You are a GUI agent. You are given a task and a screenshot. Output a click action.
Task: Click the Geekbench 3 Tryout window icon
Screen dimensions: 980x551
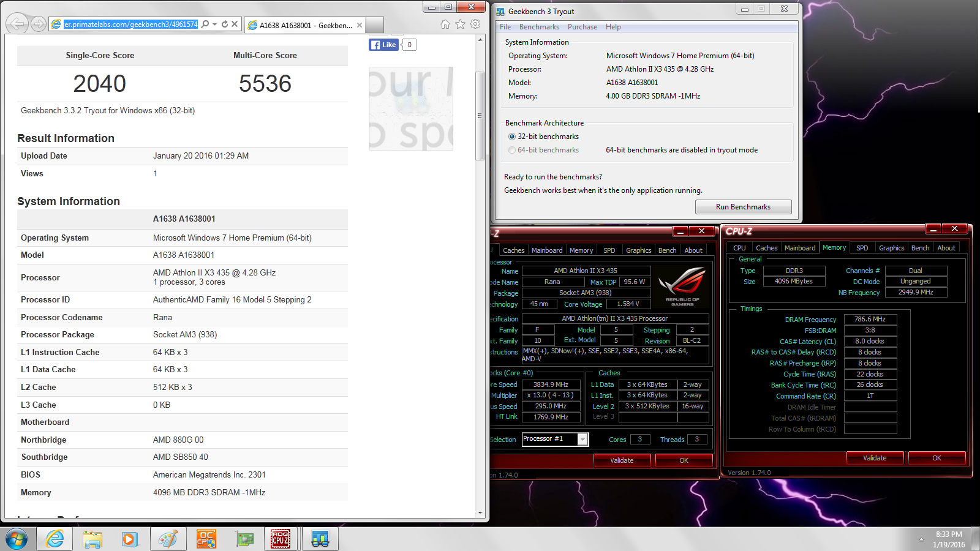500,12
